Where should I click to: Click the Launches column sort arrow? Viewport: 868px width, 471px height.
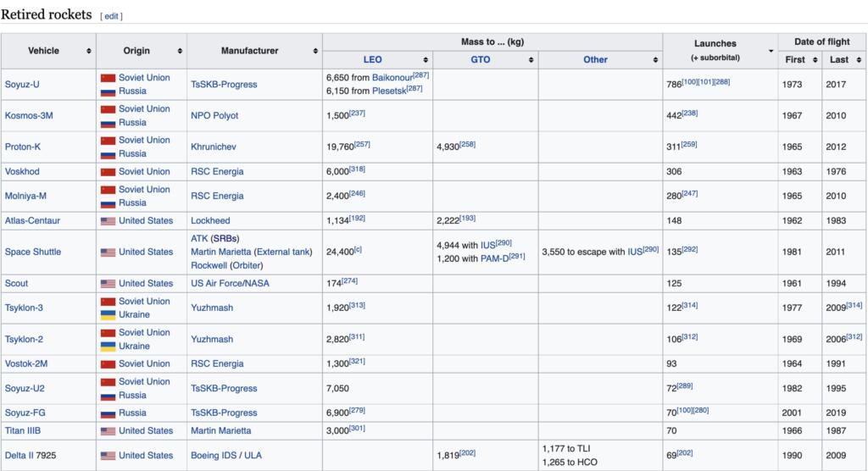pos(771,51)
